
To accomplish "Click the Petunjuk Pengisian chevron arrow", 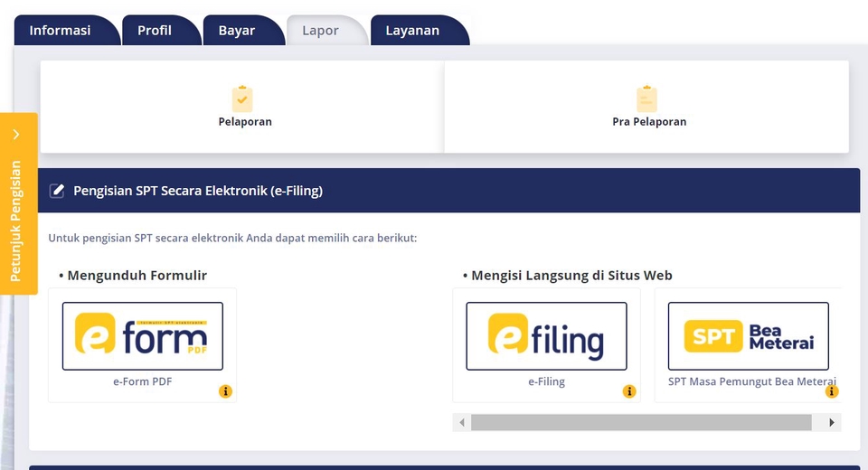I will click(16, 135).
